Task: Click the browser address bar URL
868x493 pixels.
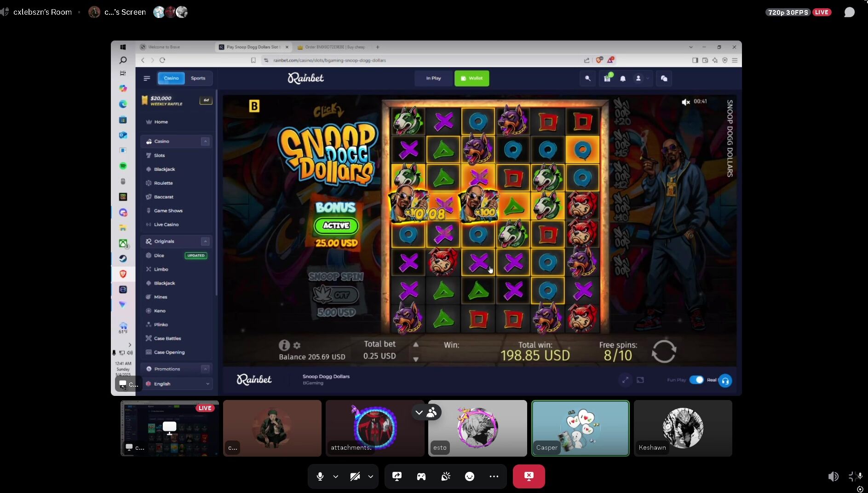Action: [329, 60]
